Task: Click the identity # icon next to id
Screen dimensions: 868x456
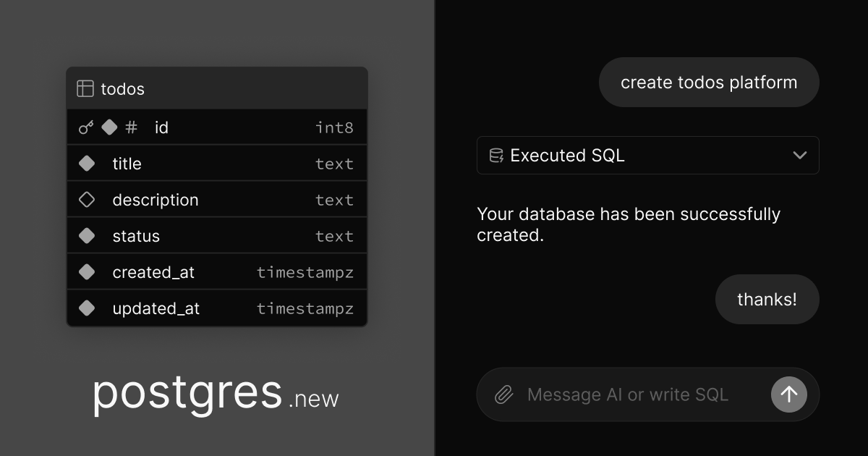Action: point(131,127)
